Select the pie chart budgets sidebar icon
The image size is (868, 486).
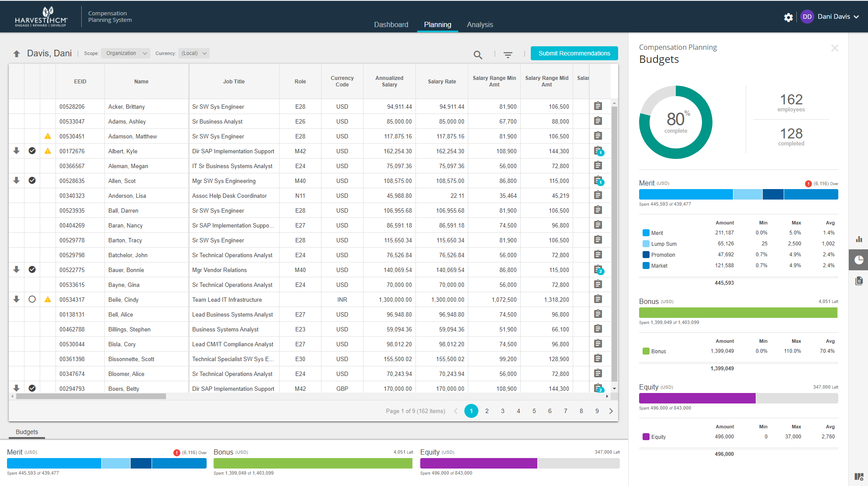click(x=859, y=260)
